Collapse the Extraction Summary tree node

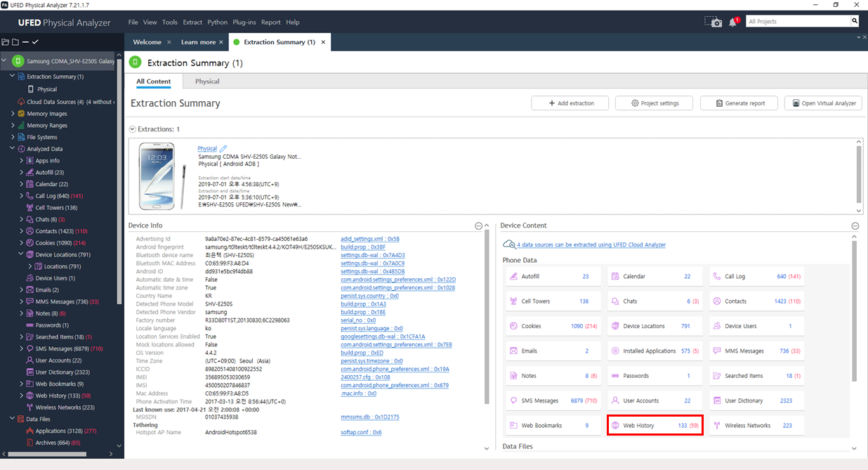(12, 77)
